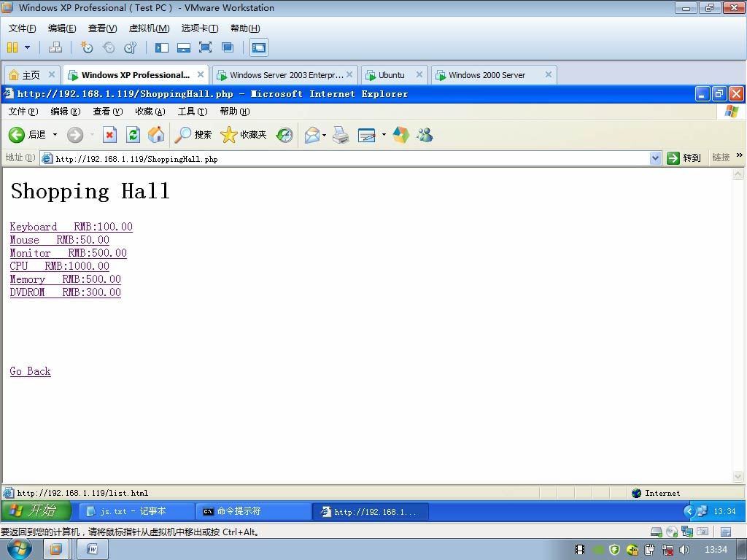Click the IE print icon

341,135
